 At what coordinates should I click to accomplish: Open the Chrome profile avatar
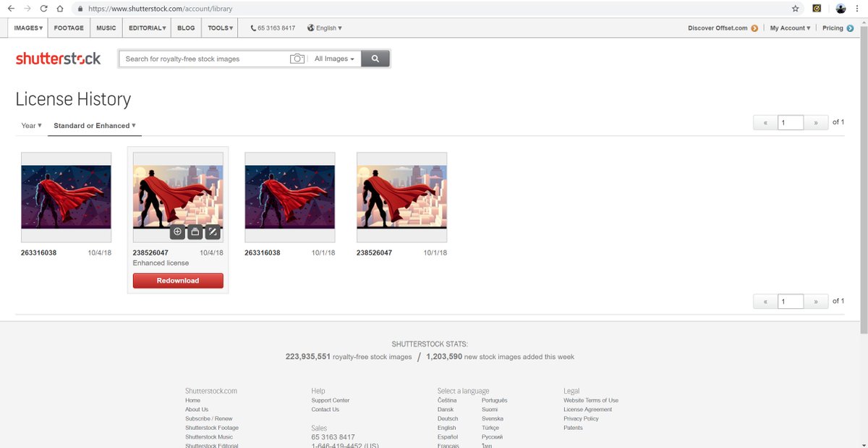point(841,9)
